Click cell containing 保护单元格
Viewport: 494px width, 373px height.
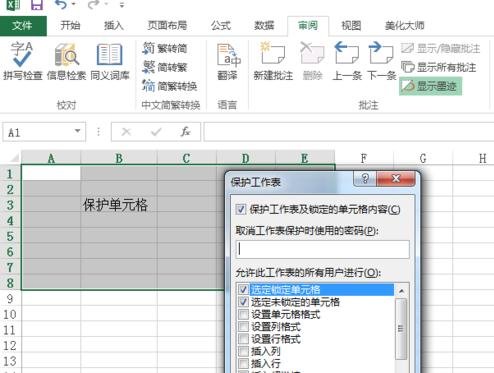[119, 205]
